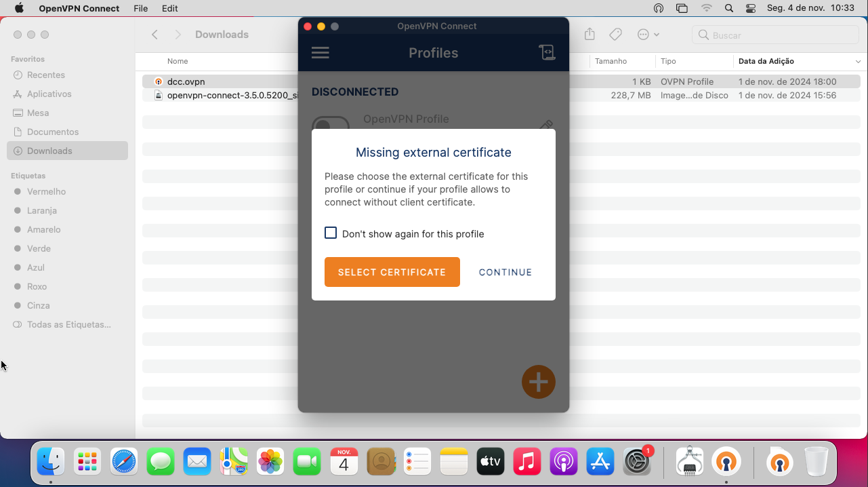The width and height of the screenshot is (868, 487).
Task: Open Apple TV from the Dock
Action: (491, 462)
